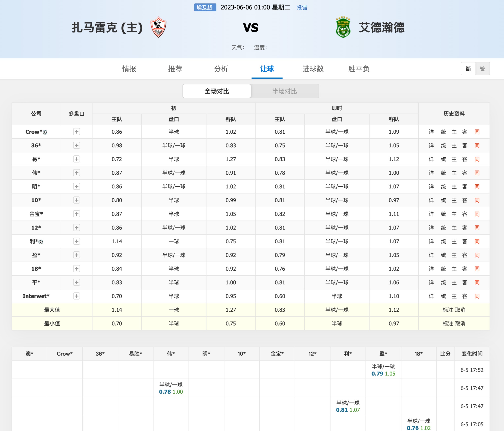Click 客 away link in 伟* row
The width and height of the screenshot is (504, 431).
[x=465, y=173]
